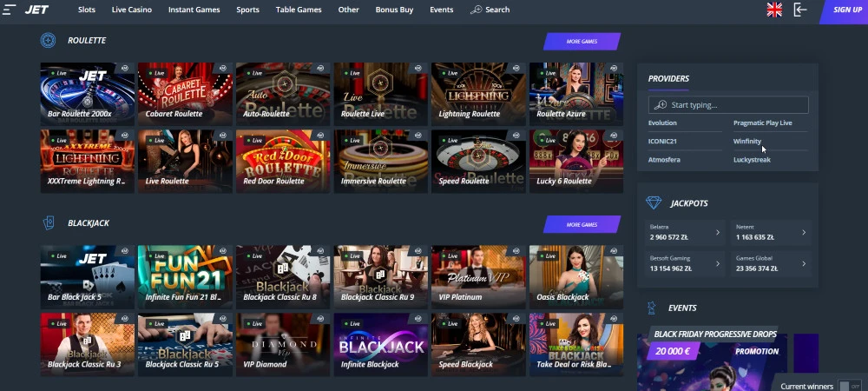Viewport: 868px width, 391px height.
Task: Click the providers Start typing field
Action: [728, 104]
